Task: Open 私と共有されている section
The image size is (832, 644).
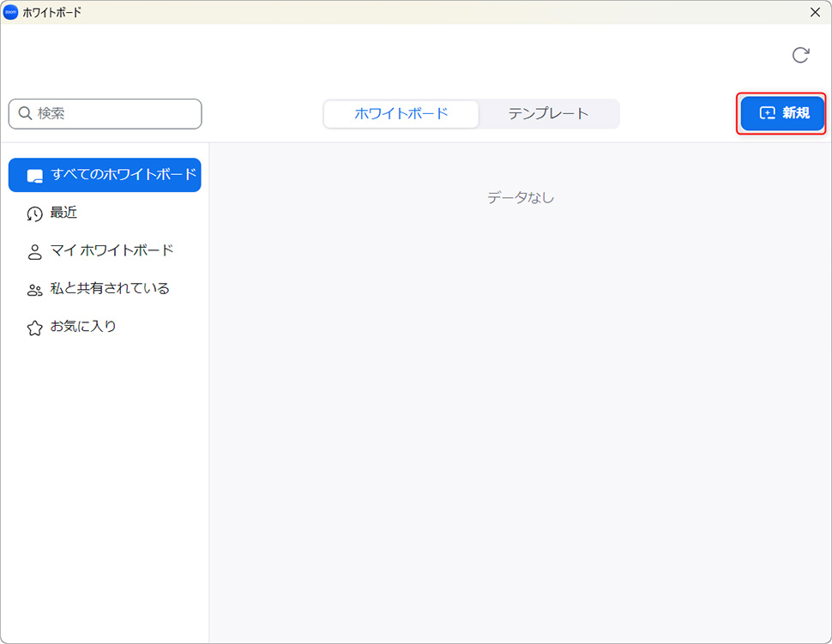Action: point(105,289)
